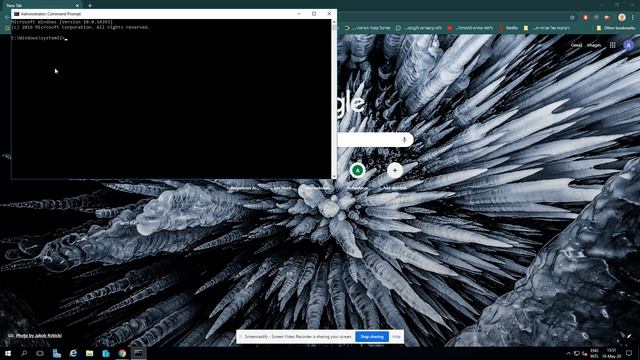The width and height of the screenshot is (640, 360).
Task: Select the Command Prompt taskbar icon
Action: (138, 353)
